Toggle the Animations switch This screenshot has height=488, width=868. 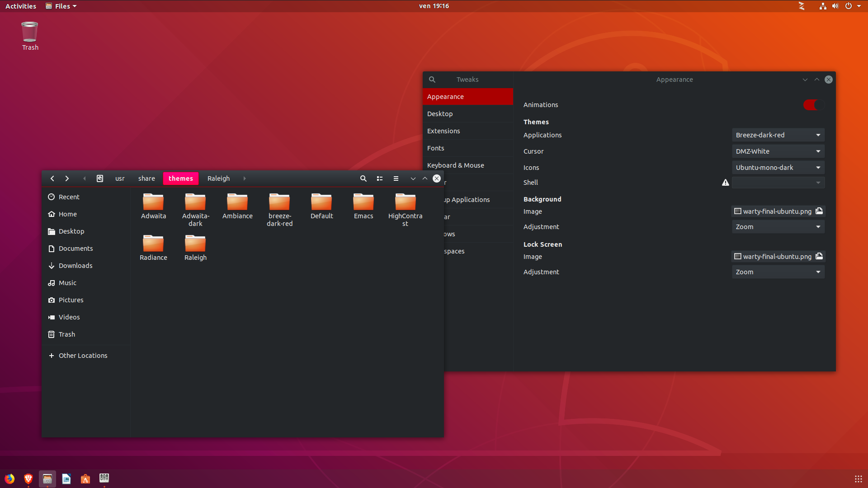pos(814,105)
